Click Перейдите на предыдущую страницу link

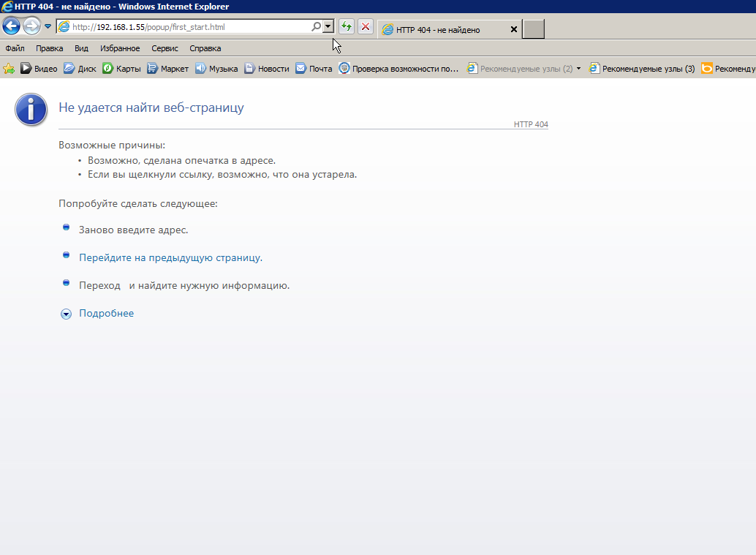[x=170, y=257]
